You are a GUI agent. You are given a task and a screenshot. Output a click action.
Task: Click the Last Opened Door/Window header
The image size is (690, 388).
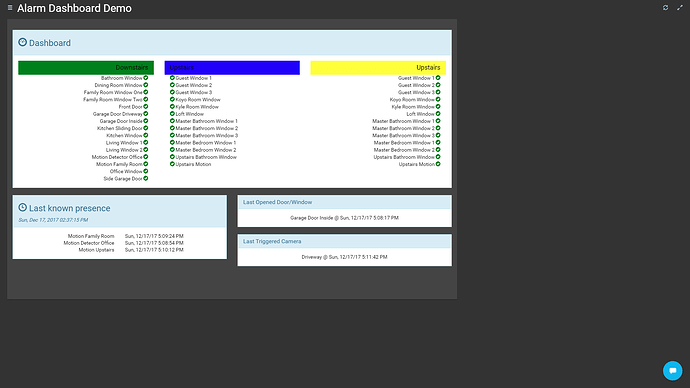pyautogui.click(x=277, y=202)
